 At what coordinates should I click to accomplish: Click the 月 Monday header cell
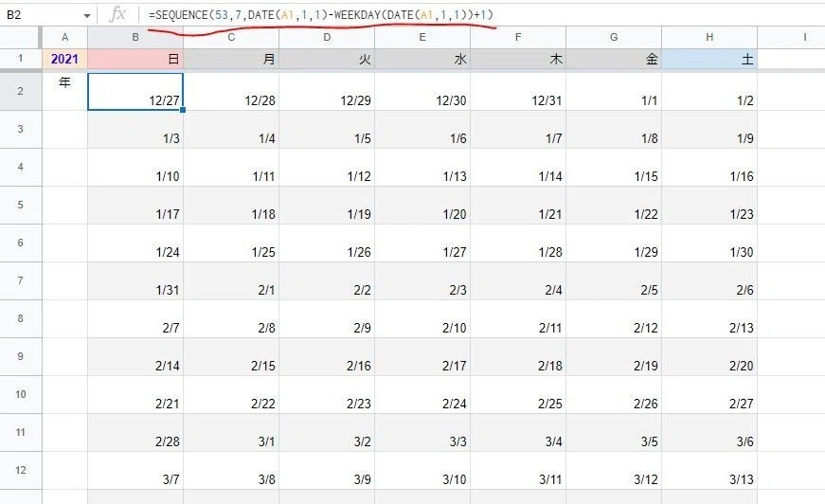tap(231, 59)
